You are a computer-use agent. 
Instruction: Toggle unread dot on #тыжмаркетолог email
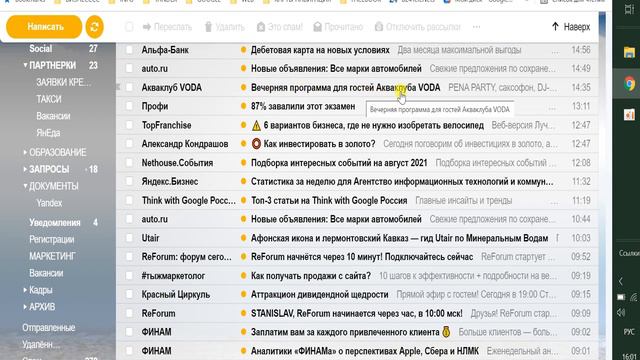(243, 276)
